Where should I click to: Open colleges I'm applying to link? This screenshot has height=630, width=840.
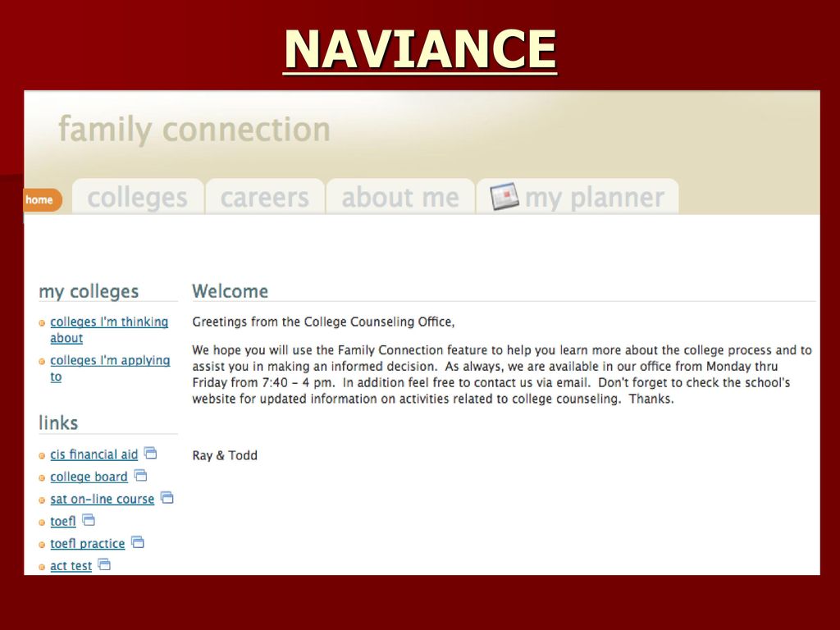tap(110, 368)
